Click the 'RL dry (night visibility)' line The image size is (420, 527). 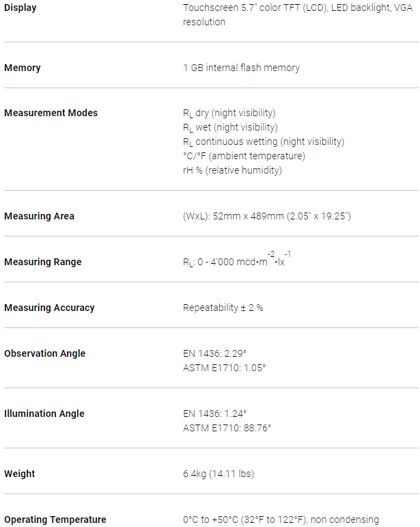[229, 113]
